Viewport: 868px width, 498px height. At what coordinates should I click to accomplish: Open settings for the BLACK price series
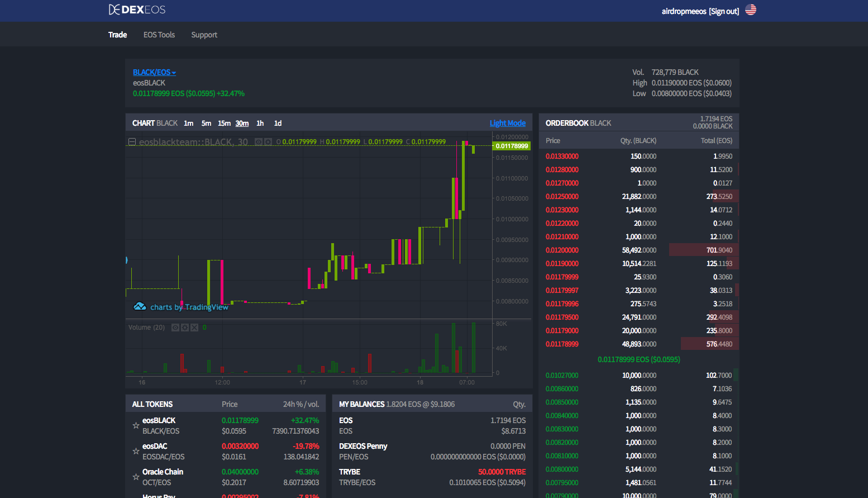pyautogui.click(x=268, y=142)
